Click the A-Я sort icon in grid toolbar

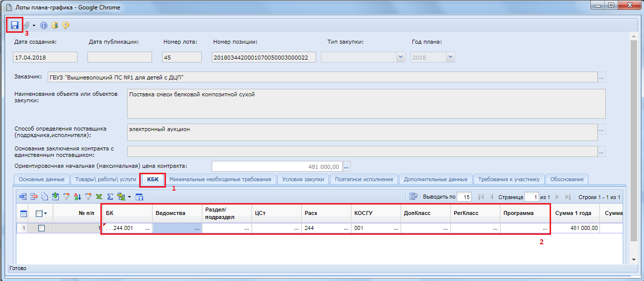tap(77, 197)
